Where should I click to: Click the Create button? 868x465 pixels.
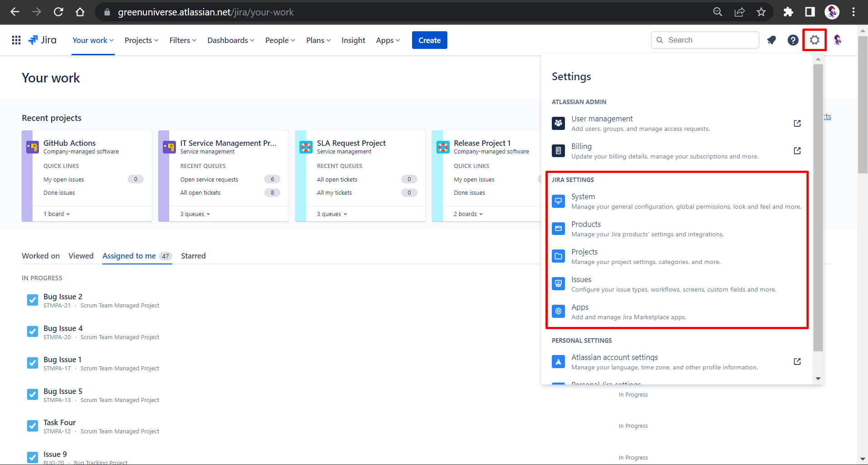429,40
